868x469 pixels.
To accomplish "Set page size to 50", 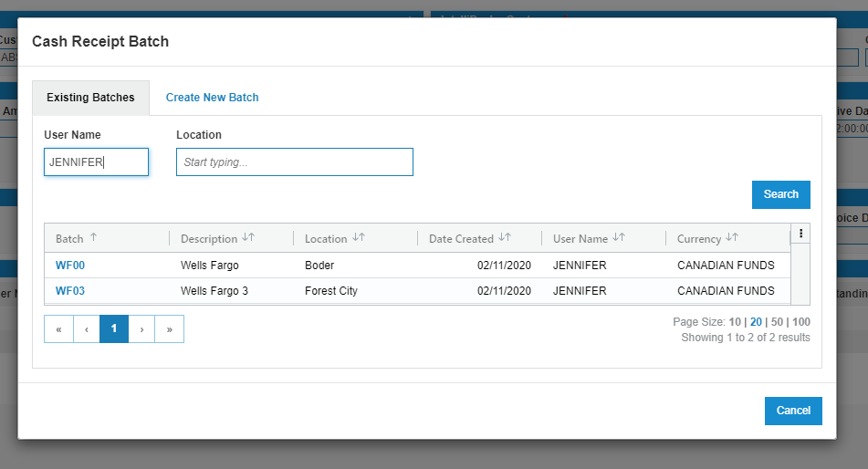I will click(778, 322).
